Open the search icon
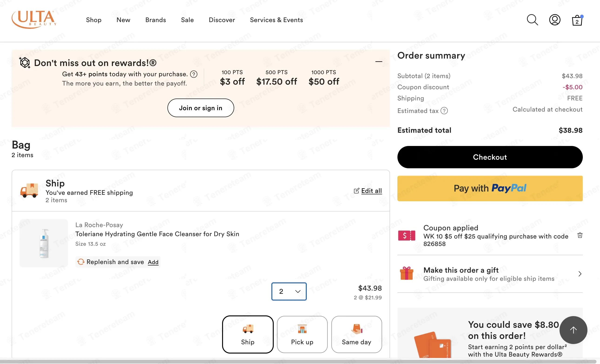 coord(532,20)
